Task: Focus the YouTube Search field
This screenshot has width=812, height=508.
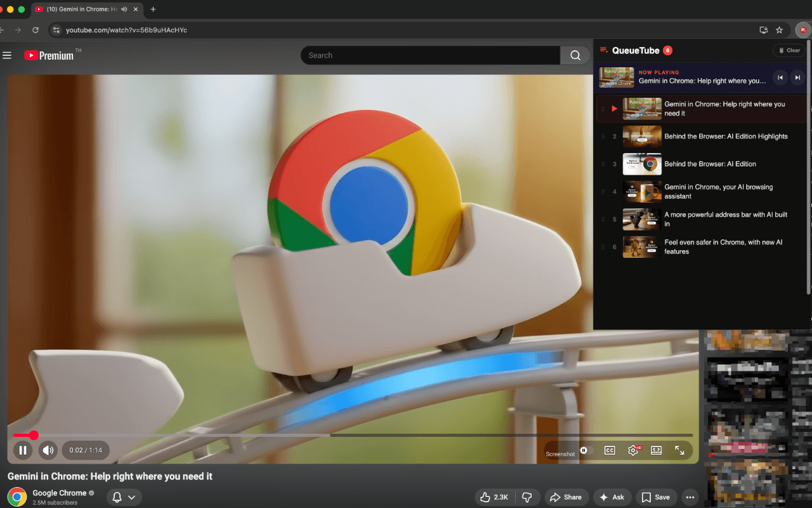Action: click(430, 55)
